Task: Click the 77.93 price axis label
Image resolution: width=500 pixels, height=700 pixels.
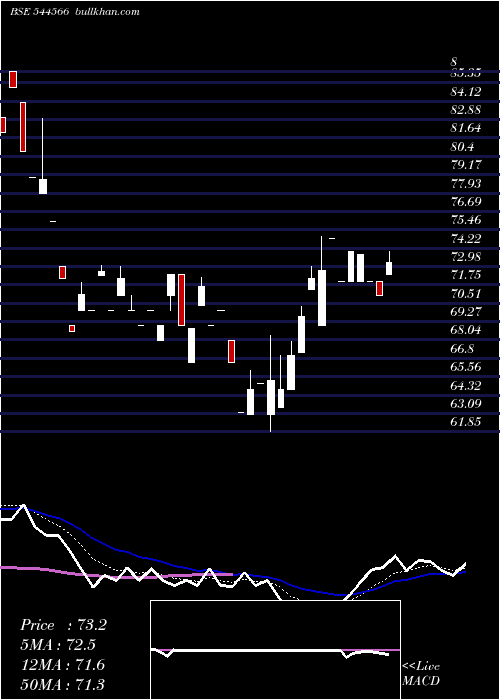Action: tap(466, 183)
